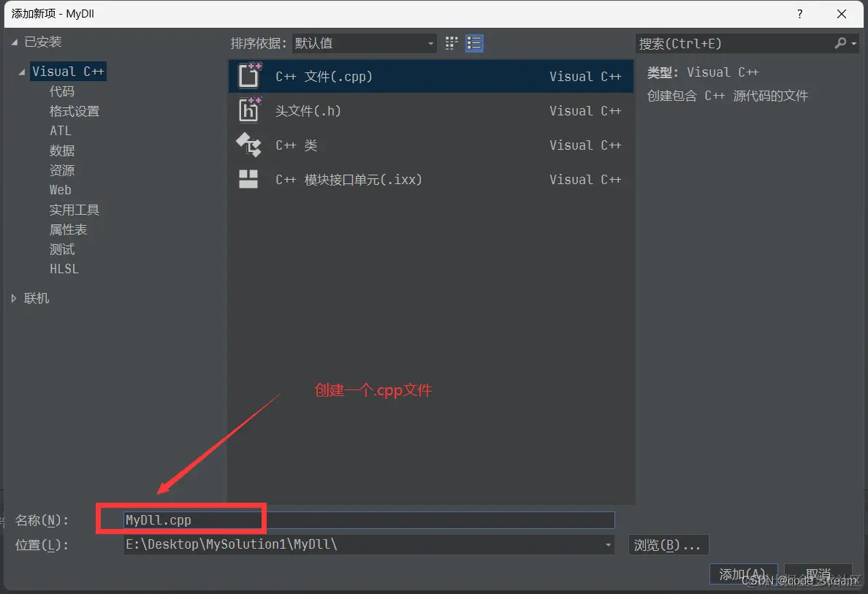Switch to small icons grid view
868x594 pixels.
click(452, 43)
